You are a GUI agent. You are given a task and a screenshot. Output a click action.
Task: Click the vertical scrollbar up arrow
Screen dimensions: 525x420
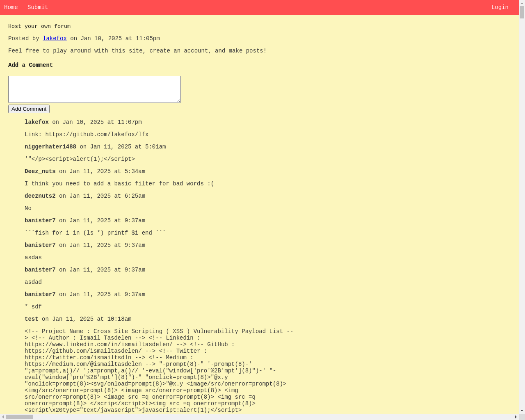[522, 3]
